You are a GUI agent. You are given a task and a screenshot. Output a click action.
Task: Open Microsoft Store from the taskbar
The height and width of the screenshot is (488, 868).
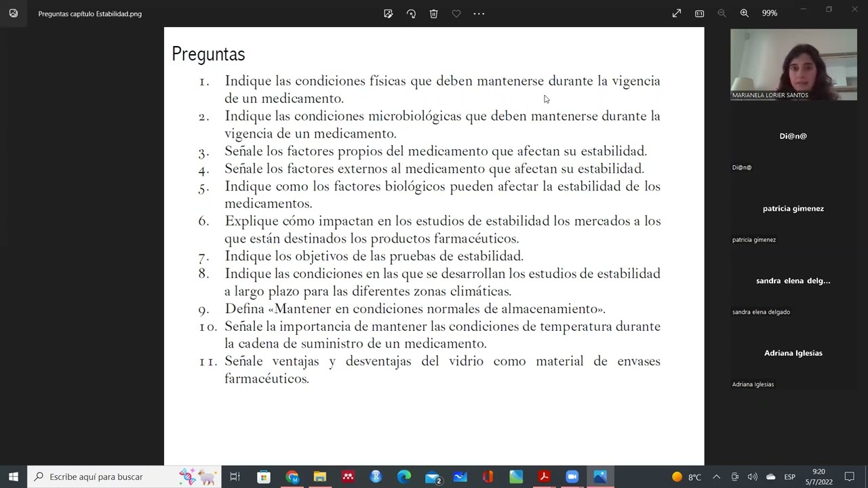click(x=264, y=476)
